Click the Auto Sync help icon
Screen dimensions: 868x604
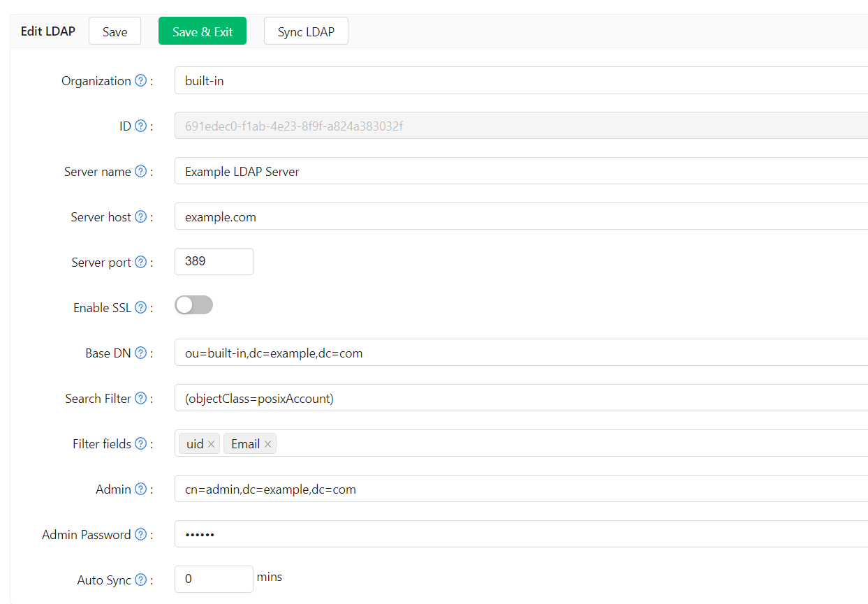click(140, 580)
